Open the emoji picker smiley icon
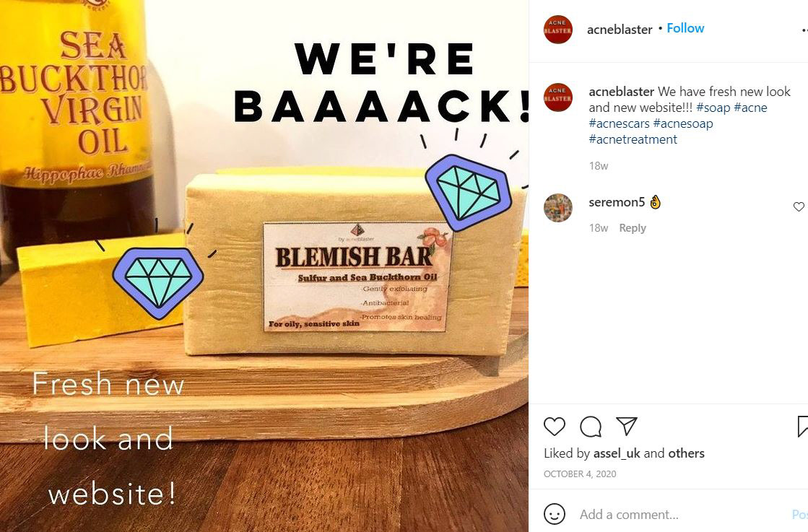The height and width of the screenshot is (532, 808). (x=555, y=514)
